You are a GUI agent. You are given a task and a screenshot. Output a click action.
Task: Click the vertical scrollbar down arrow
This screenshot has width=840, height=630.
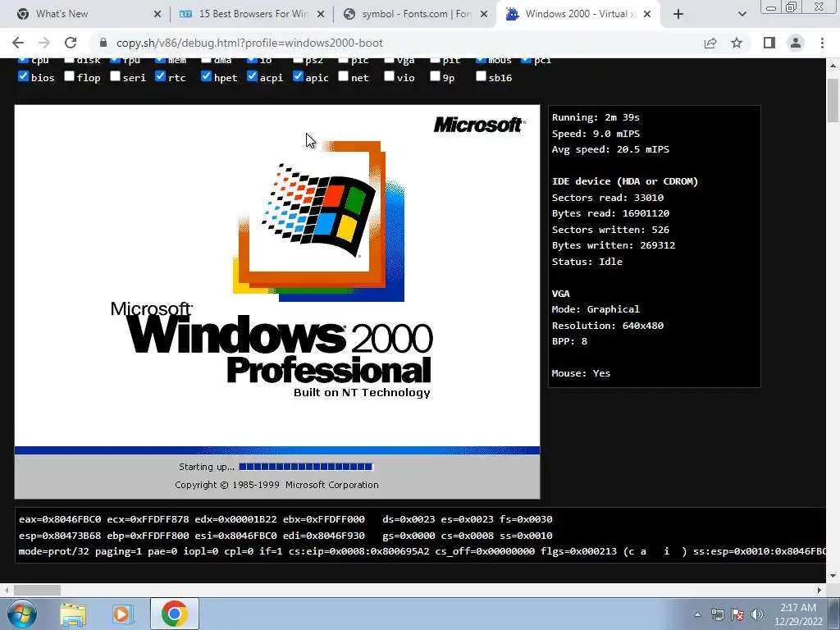point(833,577)
